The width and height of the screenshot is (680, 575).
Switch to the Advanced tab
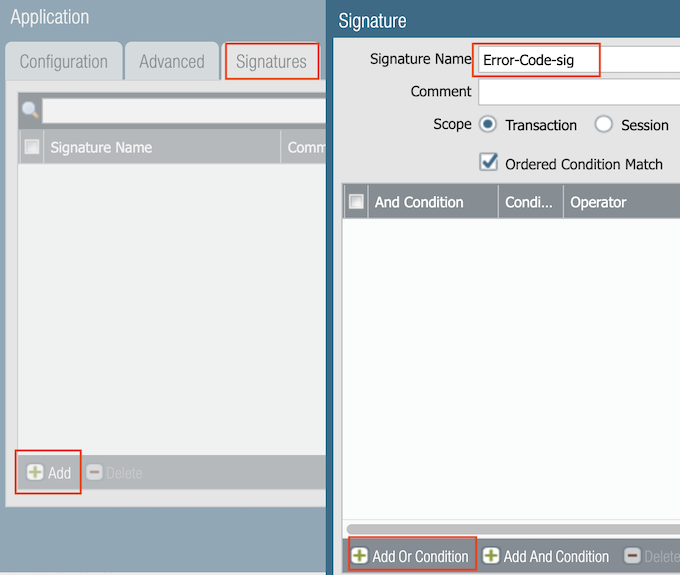[x=172, y=61]
